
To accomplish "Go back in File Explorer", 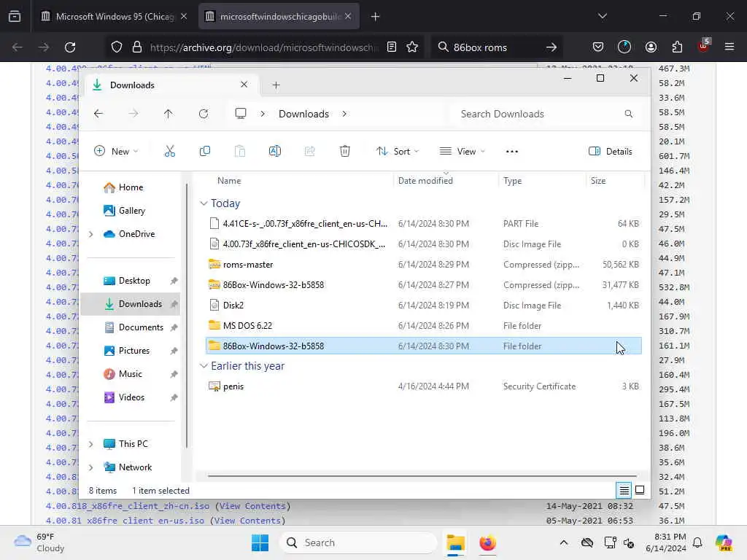I will tap(98, 114).
